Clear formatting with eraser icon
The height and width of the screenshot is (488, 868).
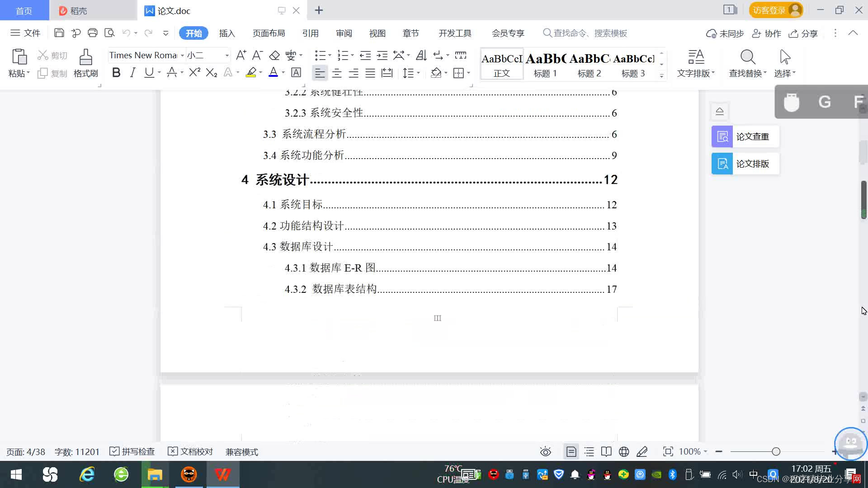pos(274,55)
